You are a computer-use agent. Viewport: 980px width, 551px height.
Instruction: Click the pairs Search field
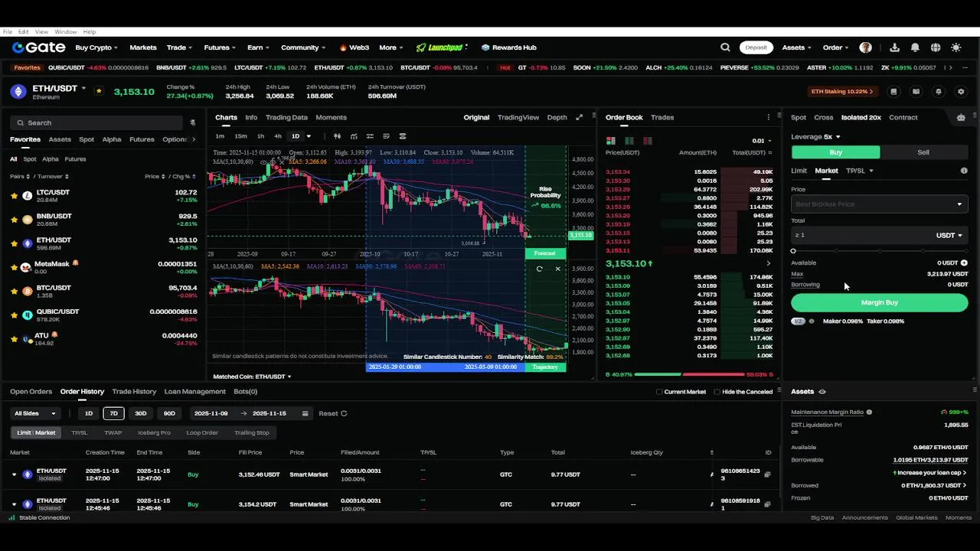(97, 122)
